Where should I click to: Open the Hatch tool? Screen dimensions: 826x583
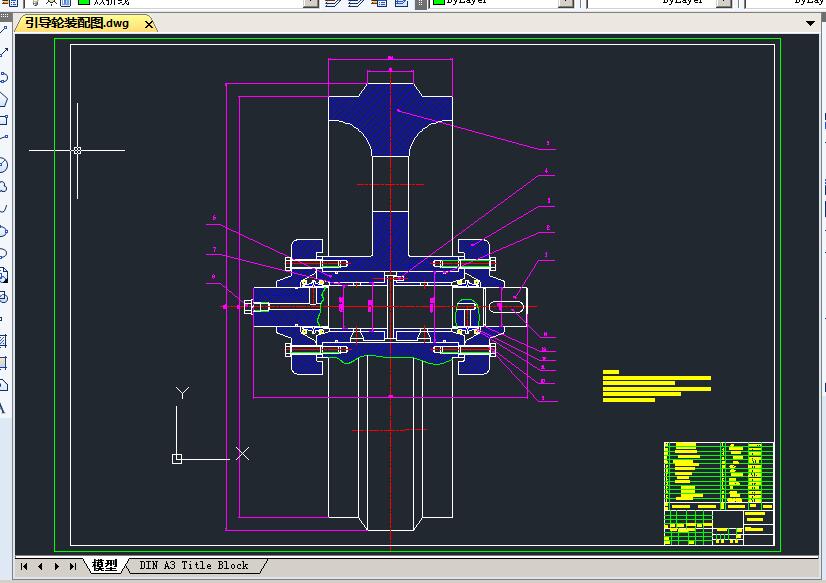click(3, 341)
